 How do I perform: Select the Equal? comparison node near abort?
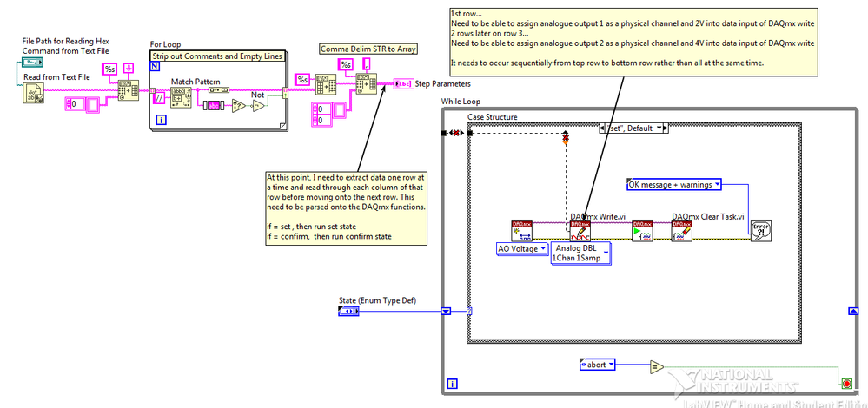(657, 366)
